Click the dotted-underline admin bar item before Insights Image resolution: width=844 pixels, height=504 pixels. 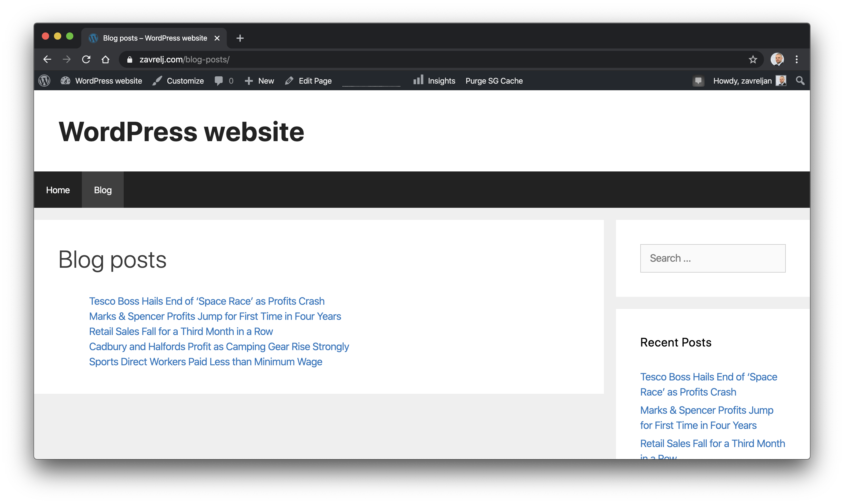[371, 81]
